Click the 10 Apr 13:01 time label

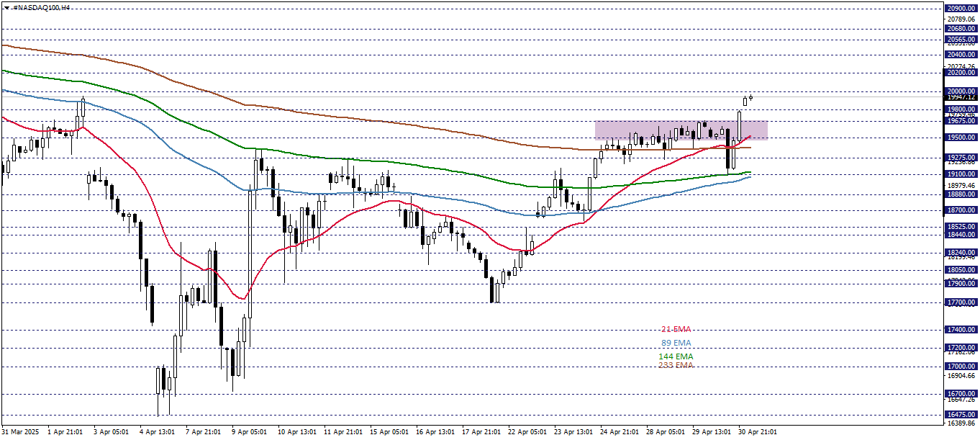[x=296, y=432]
